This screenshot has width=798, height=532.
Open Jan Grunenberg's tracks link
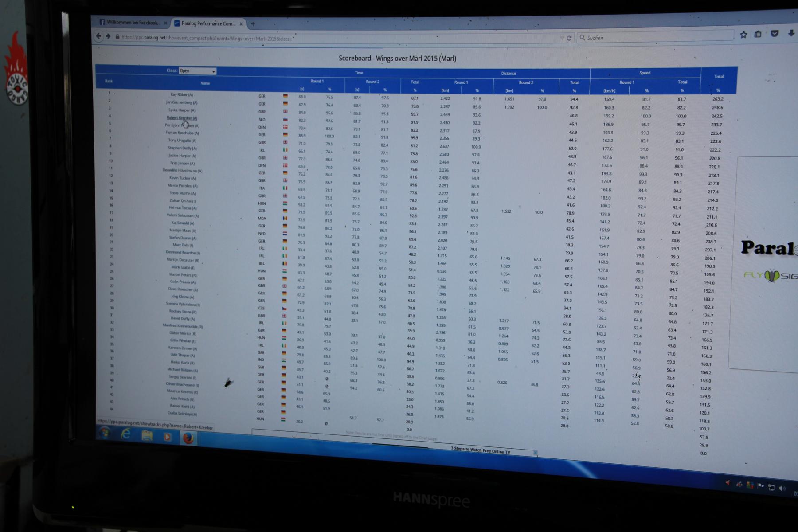point(182,102)
